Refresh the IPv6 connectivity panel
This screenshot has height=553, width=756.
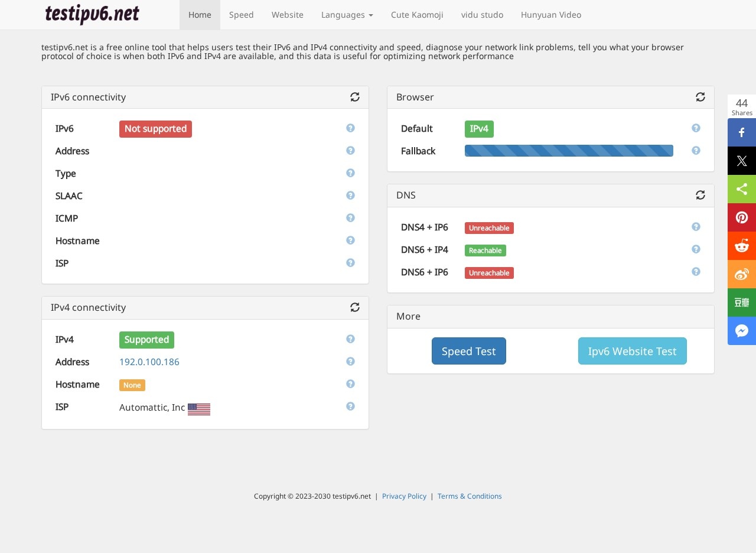pos(355,97)
